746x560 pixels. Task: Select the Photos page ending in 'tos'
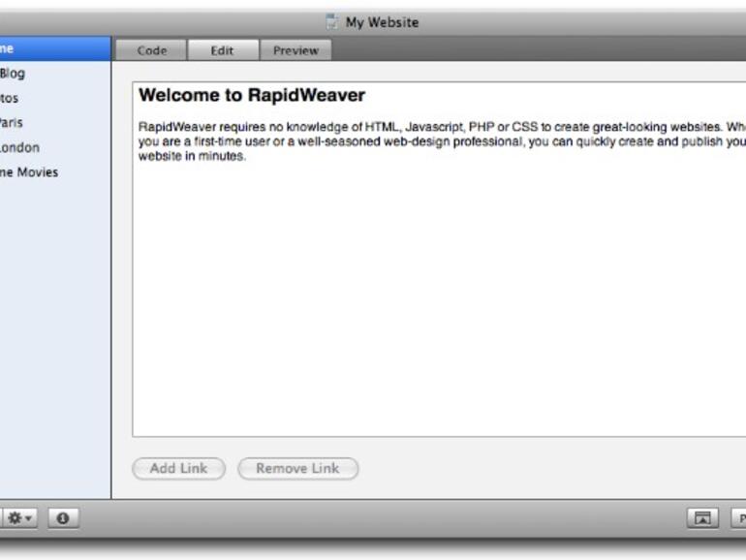[55, 98]
